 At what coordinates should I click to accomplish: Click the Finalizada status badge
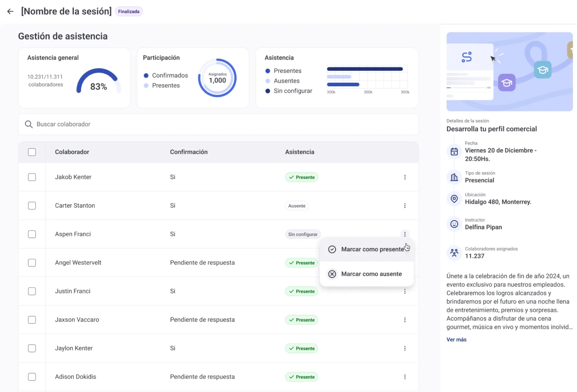[x=129, y=12]
